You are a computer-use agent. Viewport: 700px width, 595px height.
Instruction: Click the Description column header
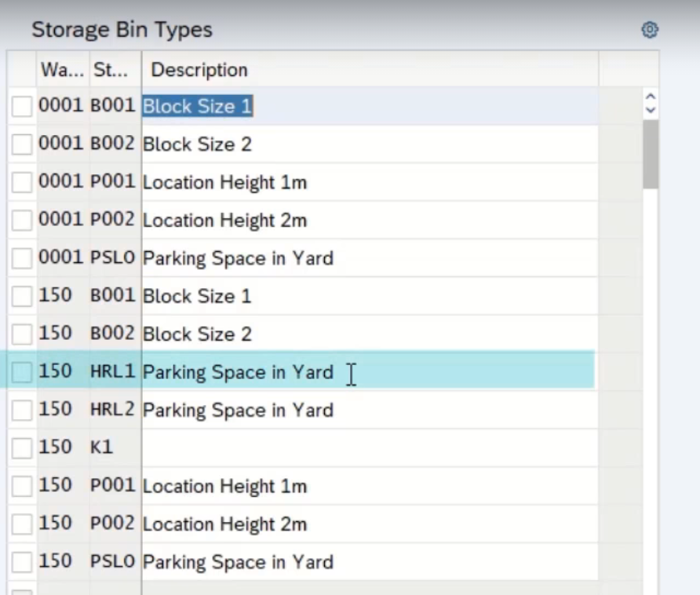tap(370, 69)
